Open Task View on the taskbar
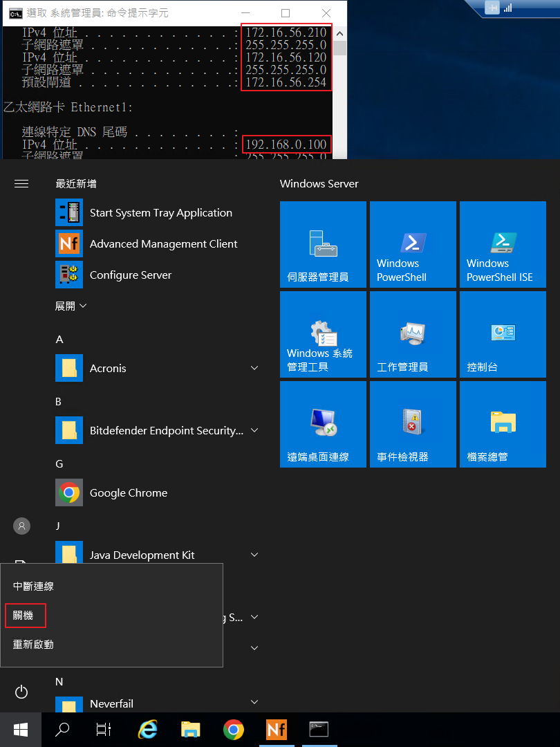560x747 pixels. (x=103, y=730)
